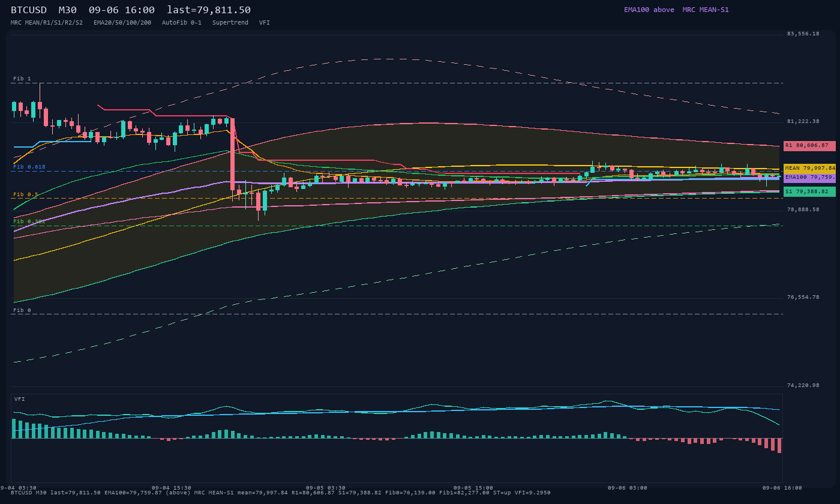The width and height of the screenshot is (840, 504).
Task: Click the green S1 79,388.82 price tag
Action: tap(809, 191)
